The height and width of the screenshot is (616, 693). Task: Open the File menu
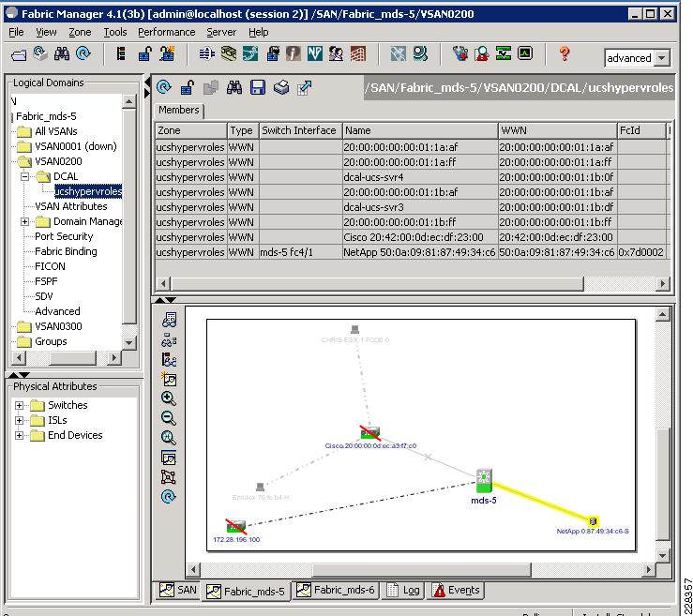tap(16, 32)
